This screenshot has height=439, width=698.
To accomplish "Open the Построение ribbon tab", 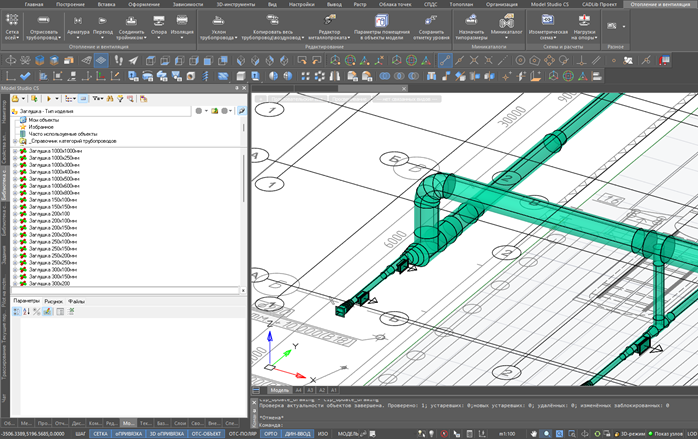I will [x=70, y=4].
